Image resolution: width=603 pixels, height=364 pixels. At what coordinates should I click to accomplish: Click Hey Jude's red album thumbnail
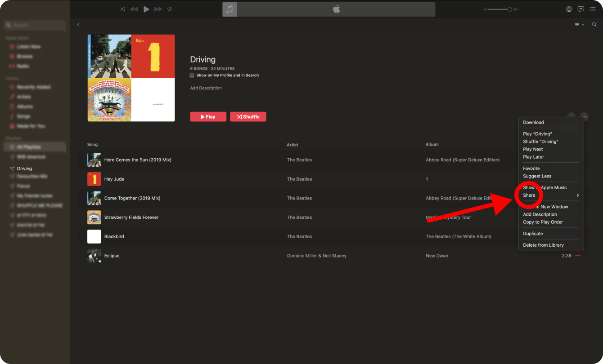pyautogui.click(x=94, y=179)
